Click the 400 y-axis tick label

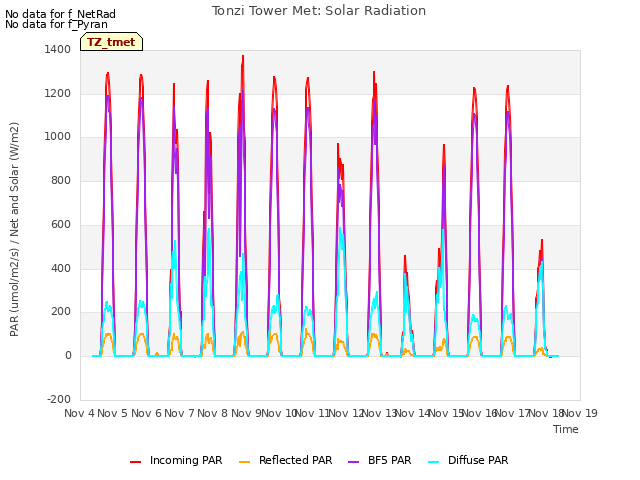click(x=61, y=268)
